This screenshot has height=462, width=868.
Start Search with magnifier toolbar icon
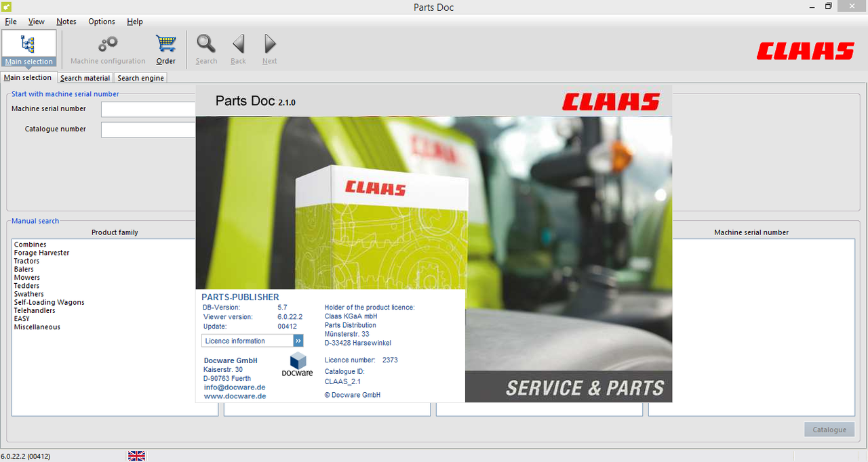point(206,45)
